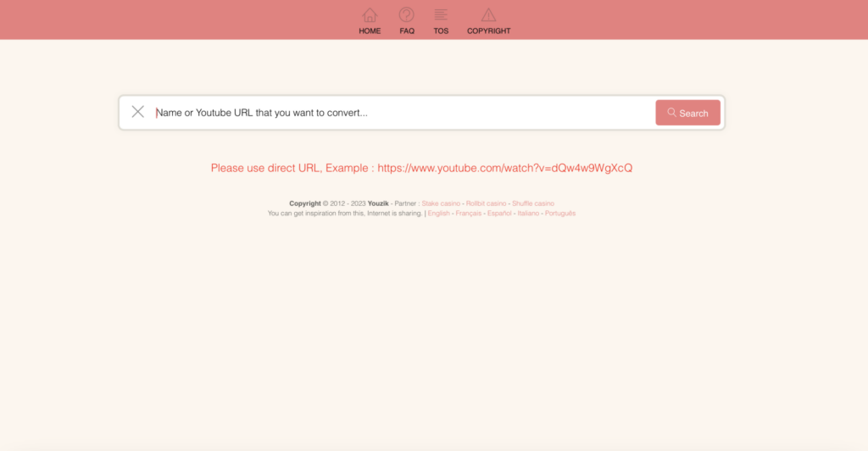Clear the search box with X icon
This screenshot has width=868, height=451.
click(138, 112)
